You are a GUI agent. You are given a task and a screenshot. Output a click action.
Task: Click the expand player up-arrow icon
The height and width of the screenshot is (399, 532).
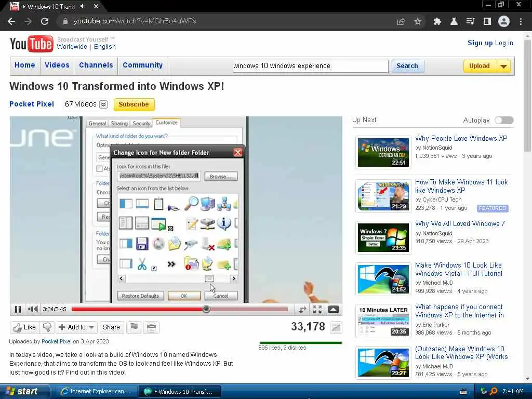[333, 309]
